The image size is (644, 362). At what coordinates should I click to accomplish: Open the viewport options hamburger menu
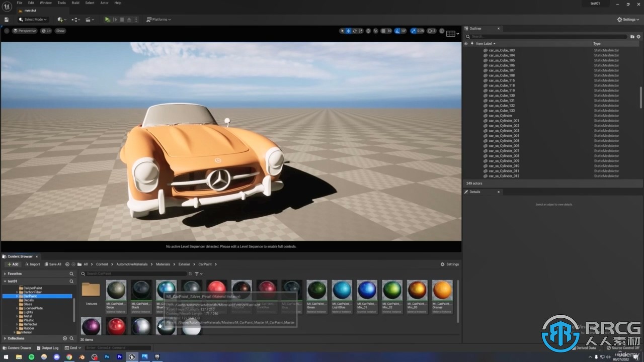coord(7,31)
